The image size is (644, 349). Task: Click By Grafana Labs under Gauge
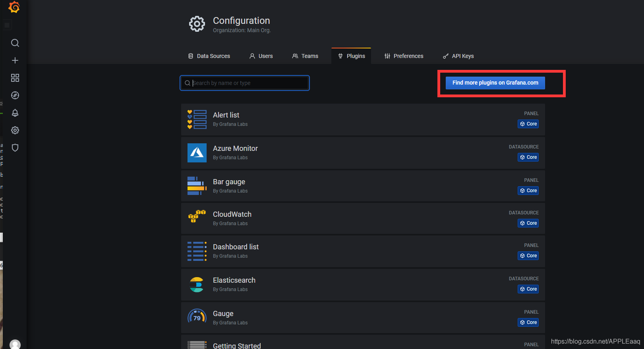click(230, 323)
